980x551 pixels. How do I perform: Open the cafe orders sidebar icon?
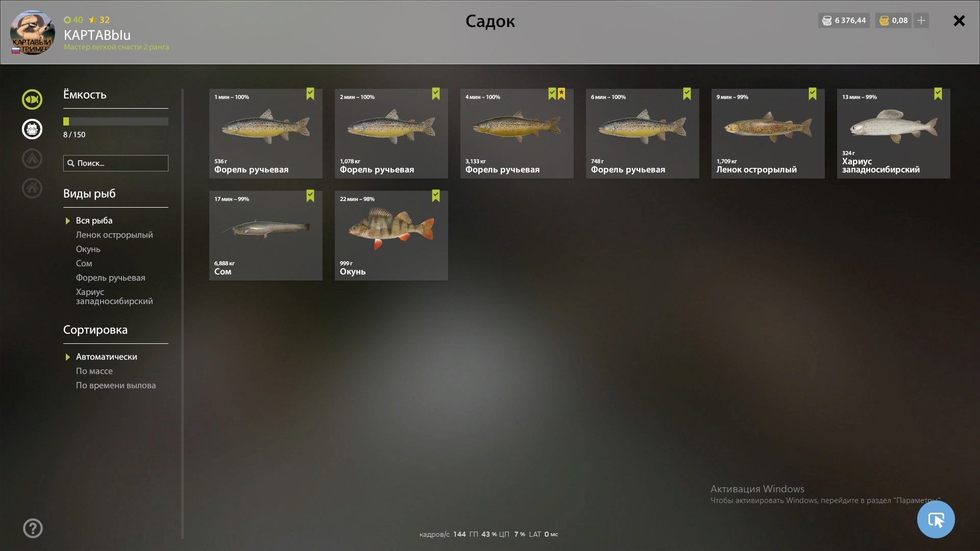point(32,129)
